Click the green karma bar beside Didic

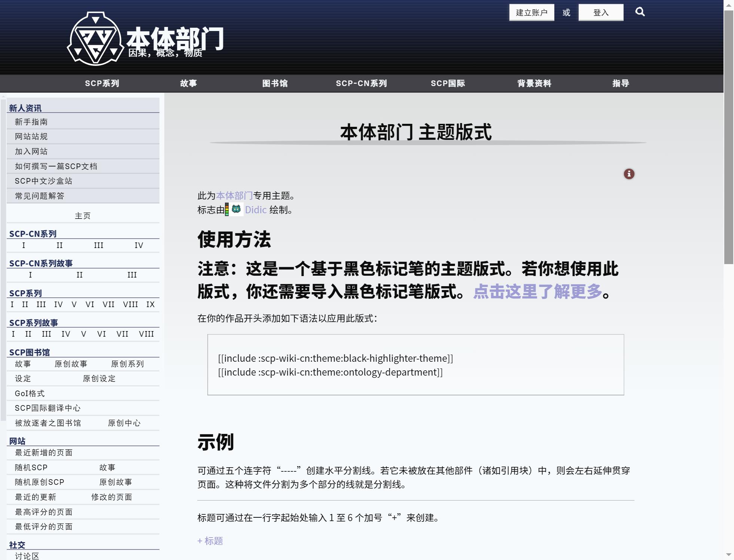click(x=227, y=209)
